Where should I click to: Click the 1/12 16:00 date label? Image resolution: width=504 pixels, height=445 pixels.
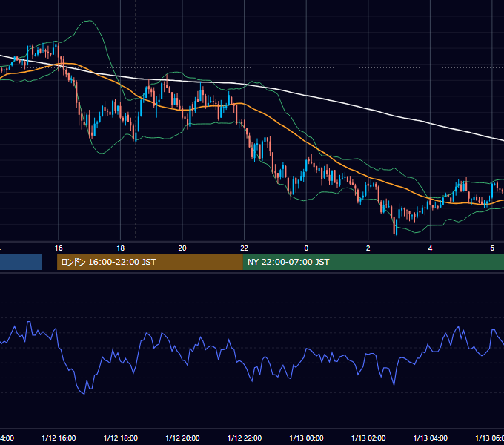[x=59, y=438]
